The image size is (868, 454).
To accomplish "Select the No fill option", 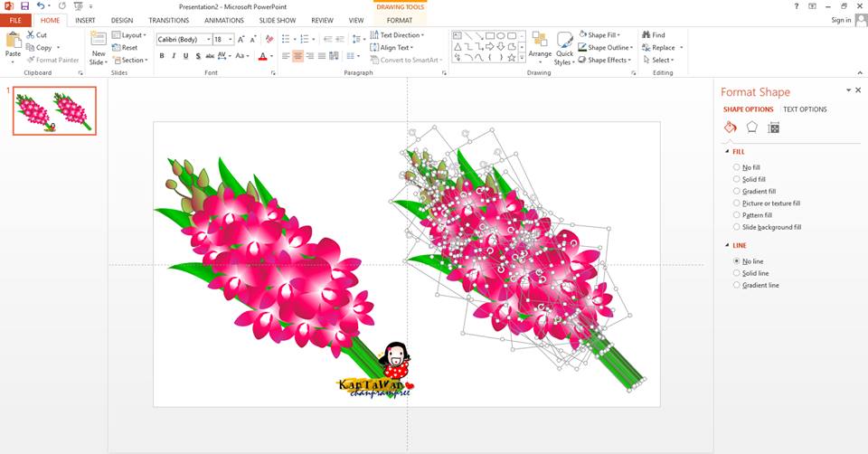I will pyautogui.click(x=747, y=167).
